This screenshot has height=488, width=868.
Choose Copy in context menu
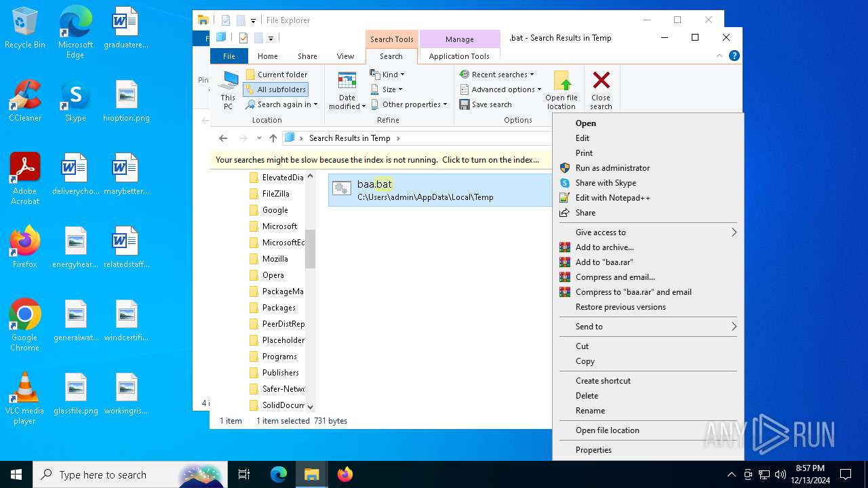coord(648,361)
